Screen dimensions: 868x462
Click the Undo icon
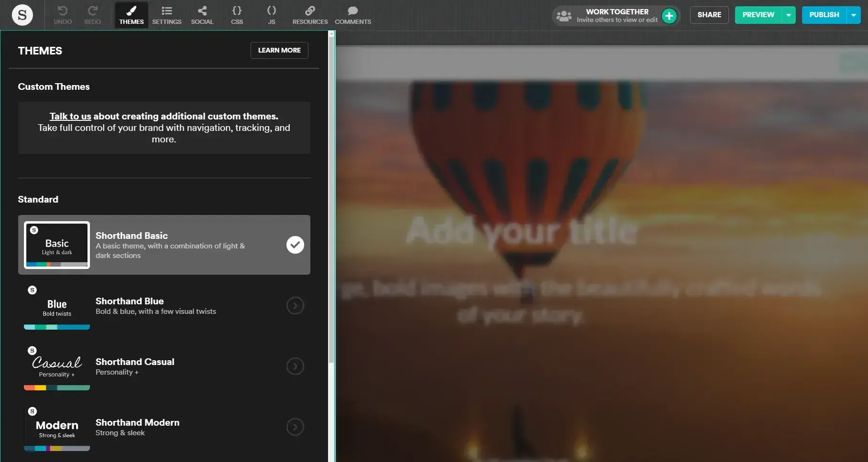(63, 11)
